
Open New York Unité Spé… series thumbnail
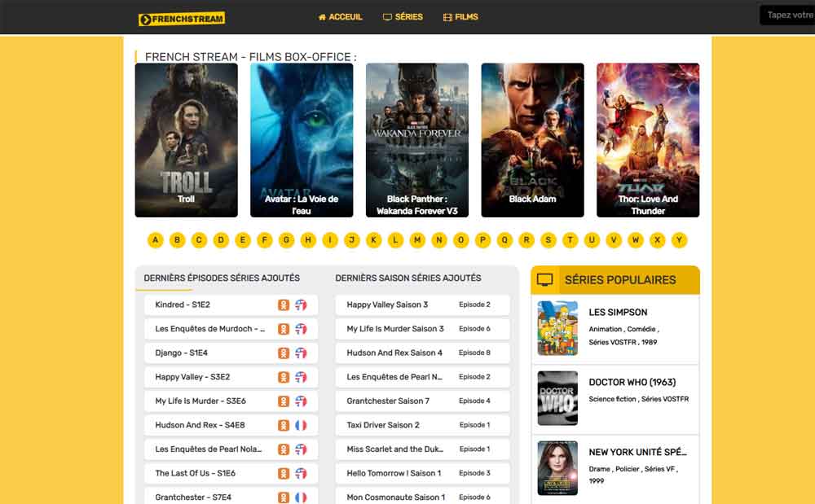(x=557, y=468)
